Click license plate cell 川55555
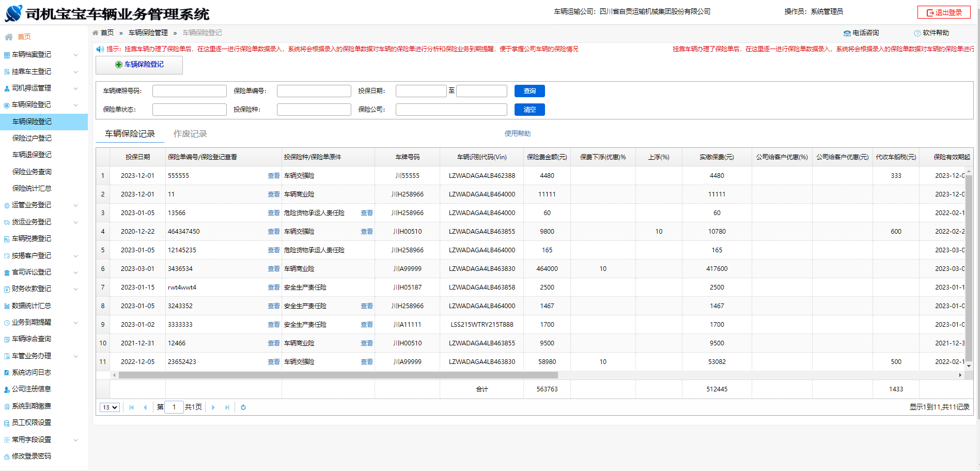 (408, 176)
